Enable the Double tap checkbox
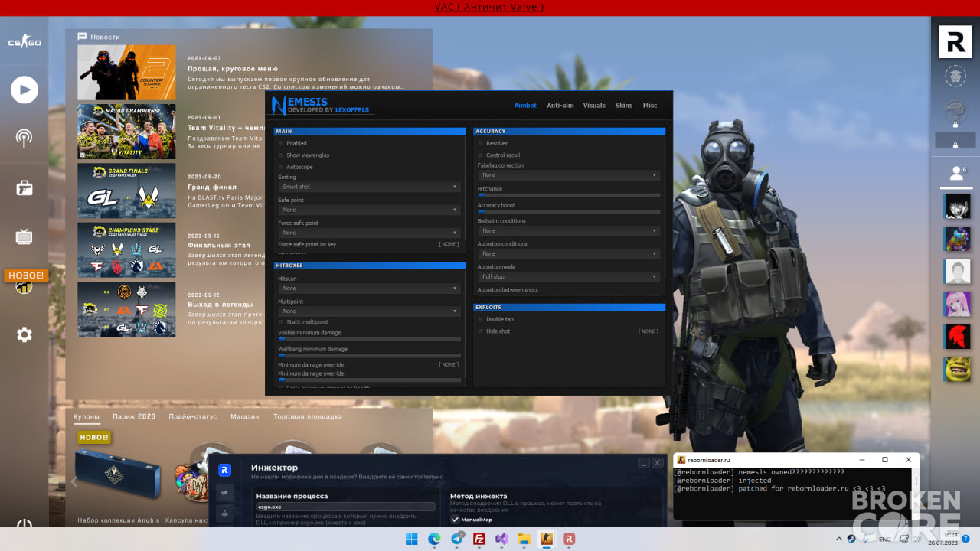The width and height of the screenshot is (980, 551). (481, 320)
